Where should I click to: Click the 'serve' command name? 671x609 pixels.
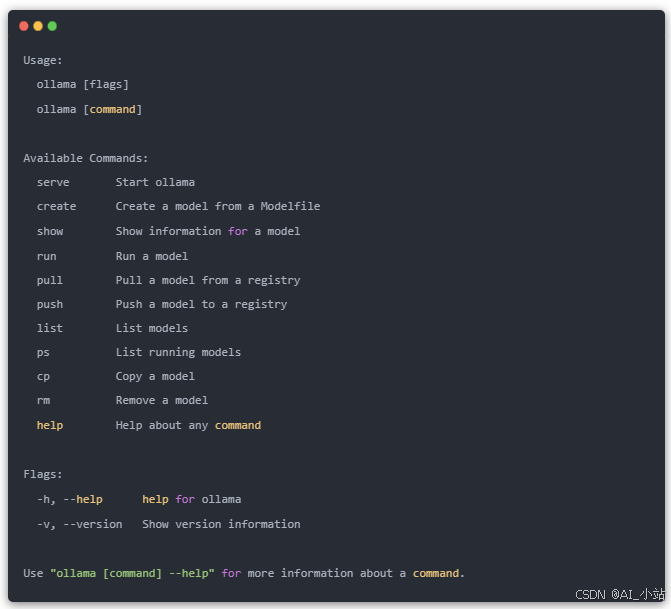[x=53, y=183]
